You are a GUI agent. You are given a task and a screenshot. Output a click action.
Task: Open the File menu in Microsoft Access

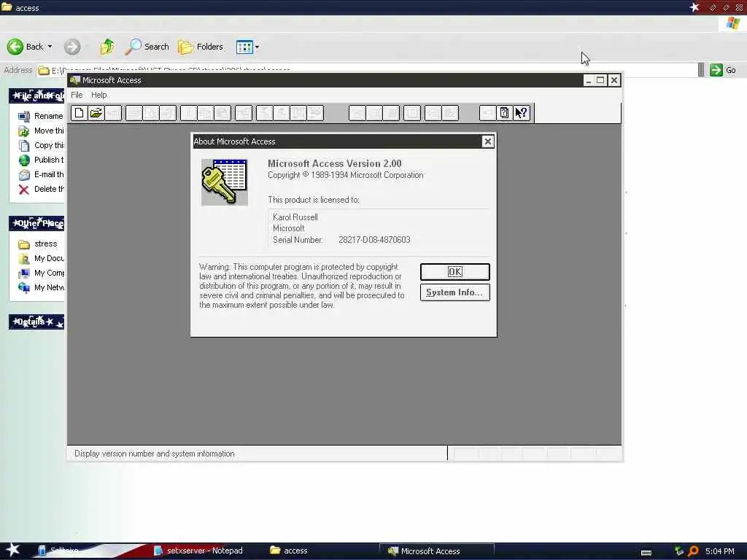click(x=77, y=95)
